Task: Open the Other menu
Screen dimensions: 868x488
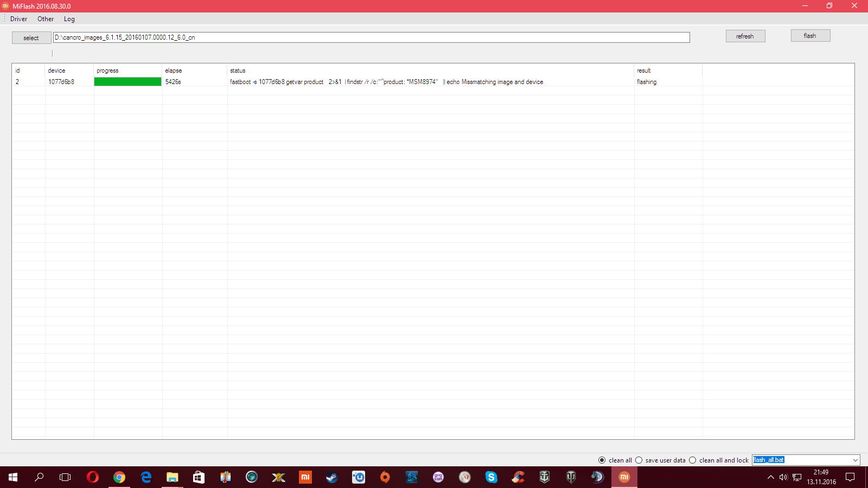Action: coord(46,19)
